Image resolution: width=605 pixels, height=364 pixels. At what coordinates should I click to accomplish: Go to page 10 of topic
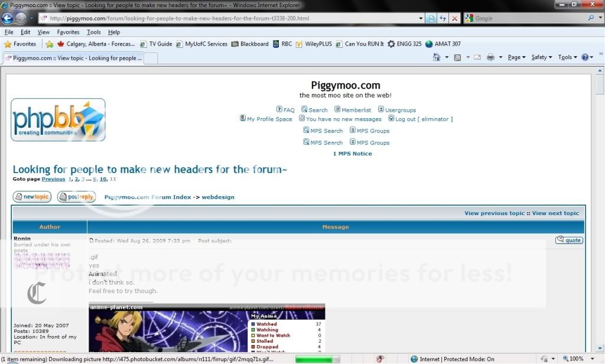103,179
